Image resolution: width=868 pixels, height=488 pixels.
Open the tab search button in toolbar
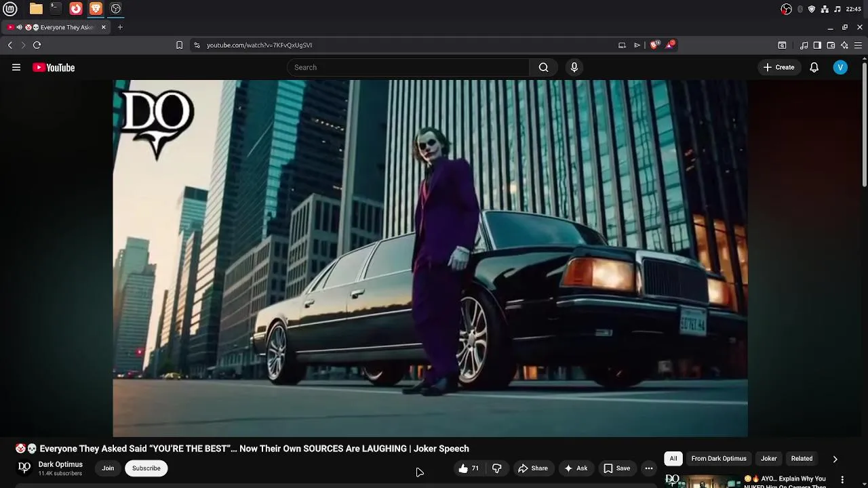click(x=782, y=45)
